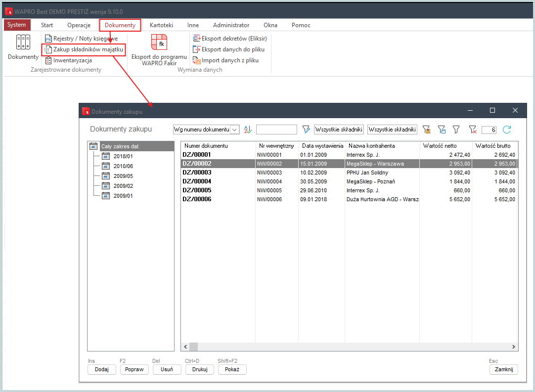Image resolution: width=535 pixels, height=392 pixels.
Task: Click the funnel with table icon
Action: (x=442, y=130)
